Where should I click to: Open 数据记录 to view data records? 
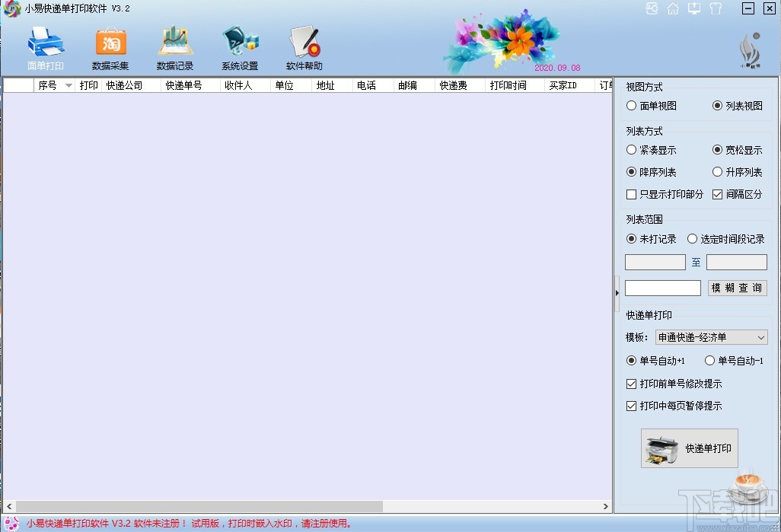174,47
